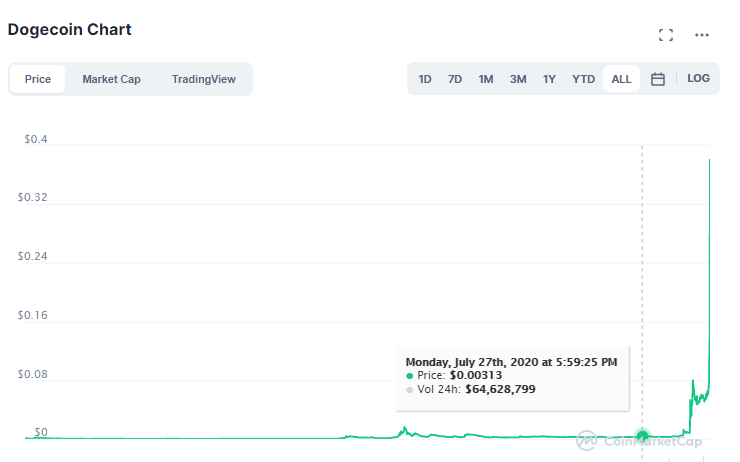The width and height of the screenshot is (740, 462).
Task: Open the fullscreen chart view icon
Action: tap(665, 35)
